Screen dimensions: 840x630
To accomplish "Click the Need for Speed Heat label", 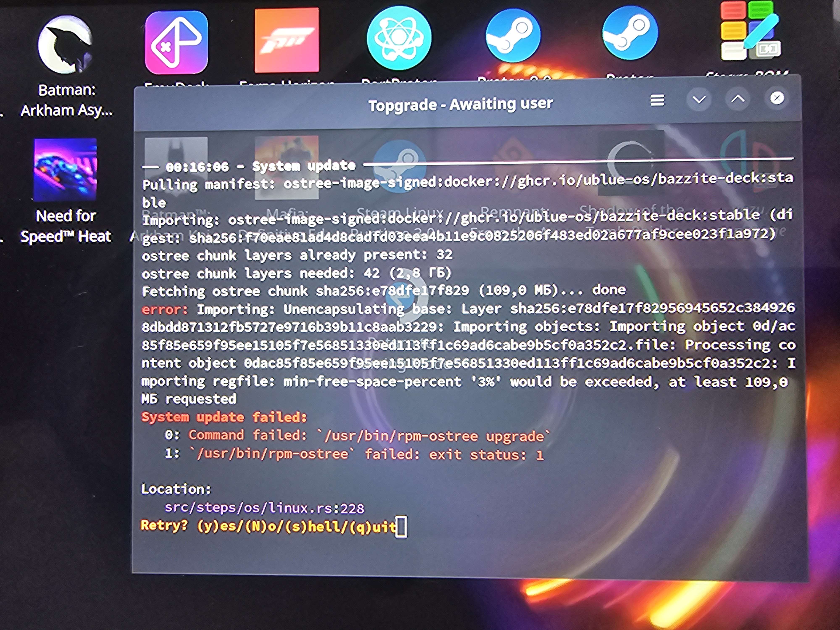I will [66, 226].
